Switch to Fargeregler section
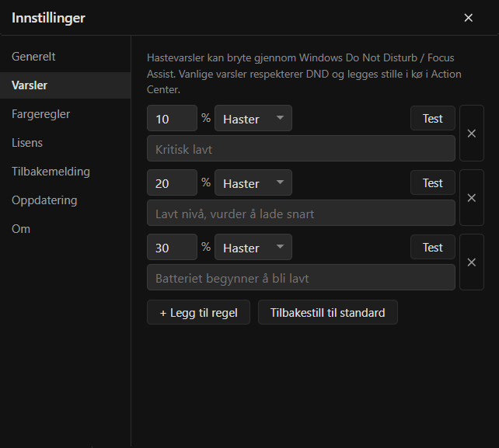Image resolution: width=499 pixels, height=448 pixels. (65, 114)
